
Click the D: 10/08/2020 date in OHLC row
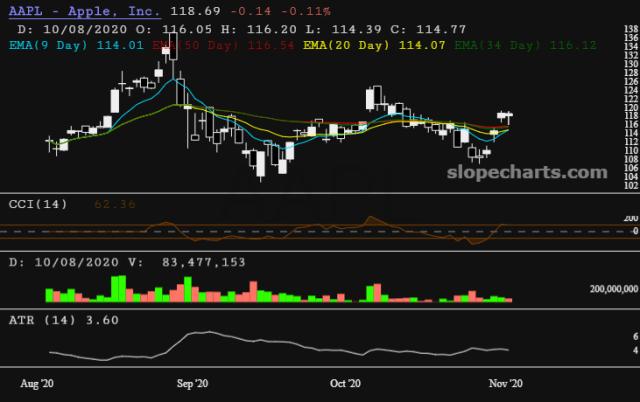pyautogui.click(x=72, y=29)
